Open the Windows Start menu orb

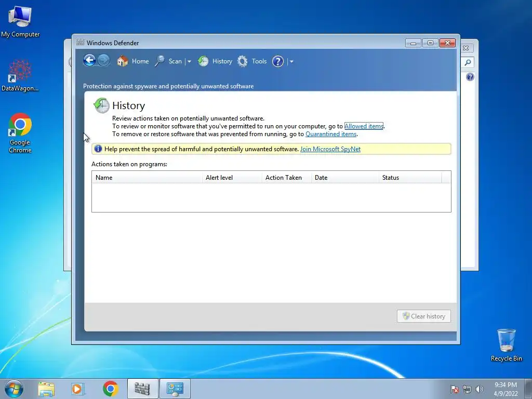[14, 389]
